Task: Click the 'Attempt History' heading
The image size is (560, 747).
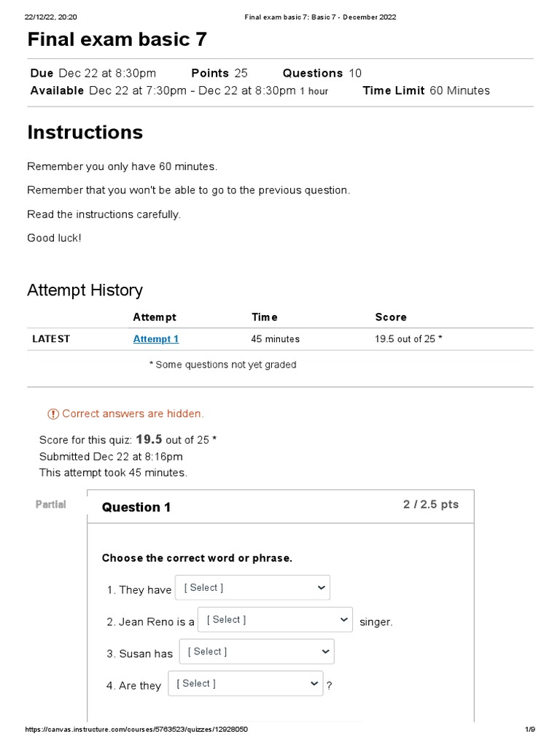Action: (85, 290)
